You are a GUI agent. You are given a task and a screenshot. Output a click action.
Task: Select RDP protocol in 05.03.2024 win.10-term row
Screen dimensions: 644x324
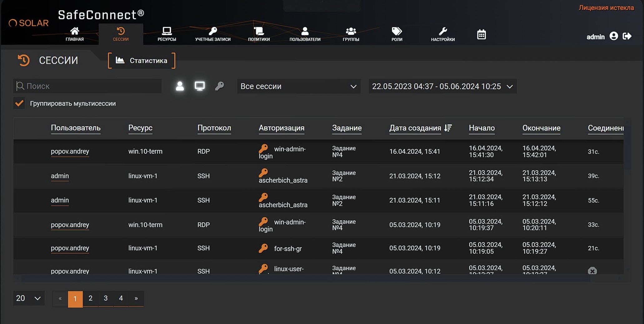click(203, 225)
